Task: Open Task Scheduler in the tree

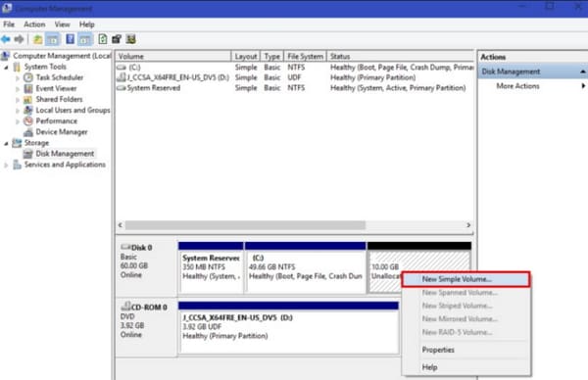Action: (59, 77)
